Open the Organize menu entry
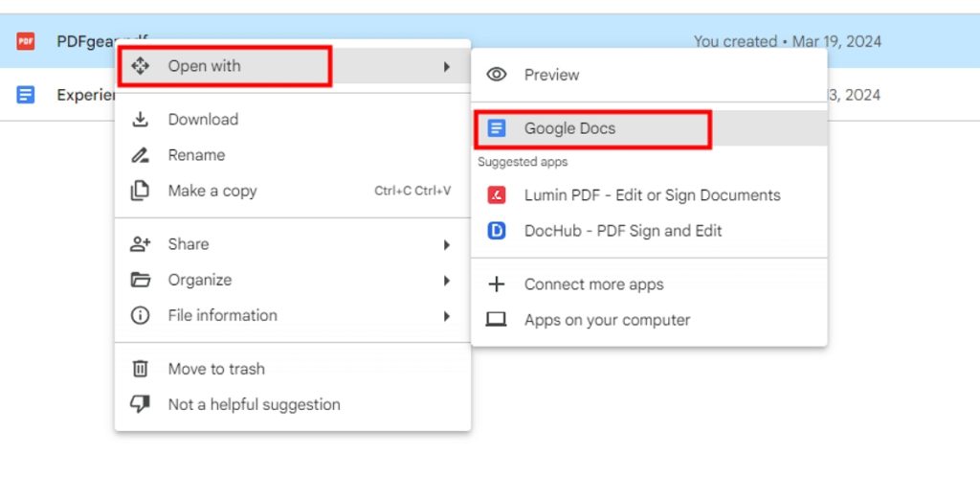 (x=293, y=280)
